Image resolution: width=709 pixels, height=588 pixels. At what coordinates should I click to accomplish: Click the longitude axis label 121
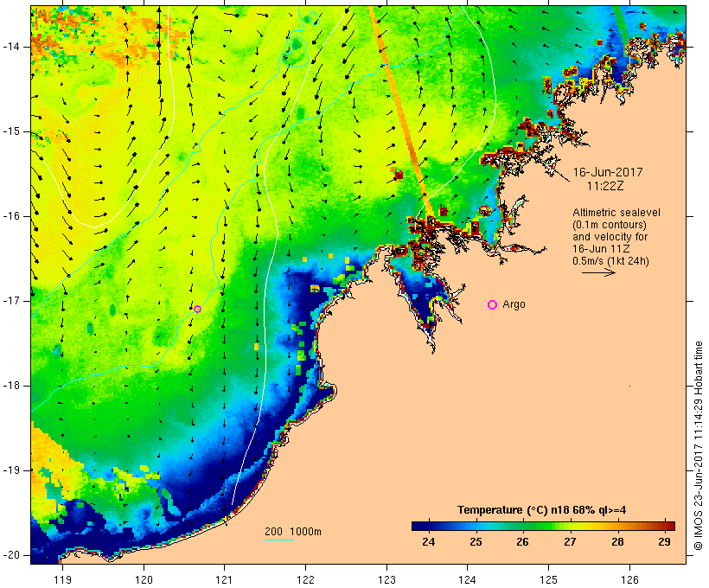click(x=224, y=579)
